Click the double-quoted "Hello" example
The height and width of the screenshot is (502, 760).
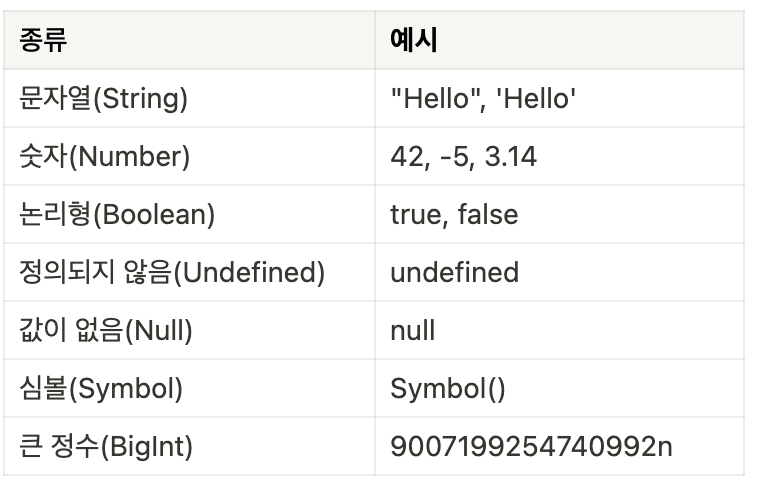[x=431, y=98]
